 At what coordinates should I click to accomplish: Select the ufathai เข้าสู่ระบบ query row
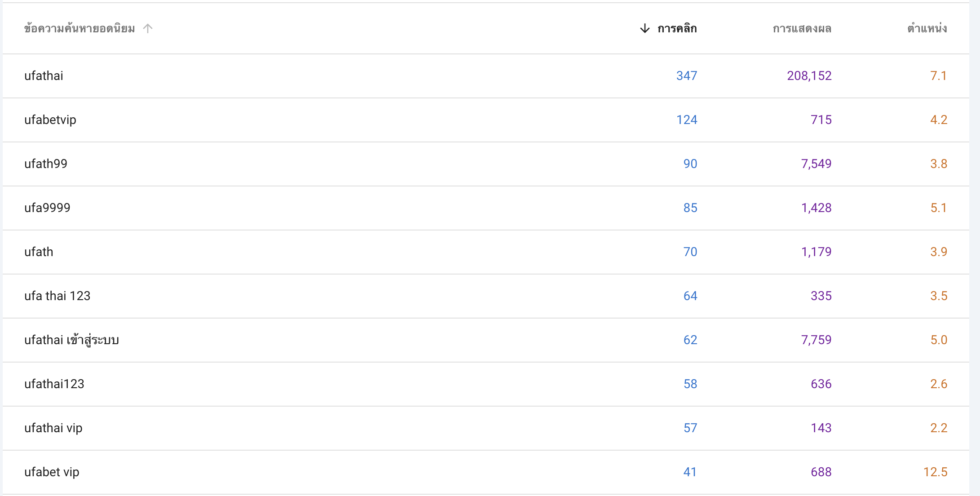tap(486, 340)
